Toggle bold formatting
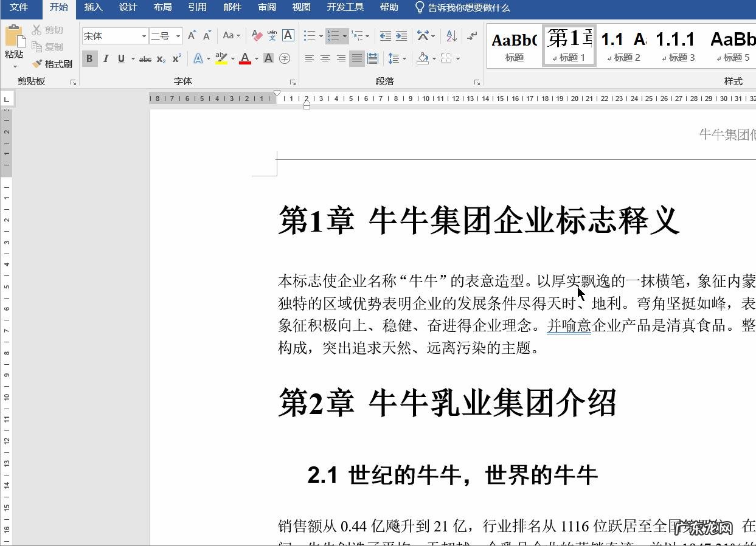 [x=89, y=58]
